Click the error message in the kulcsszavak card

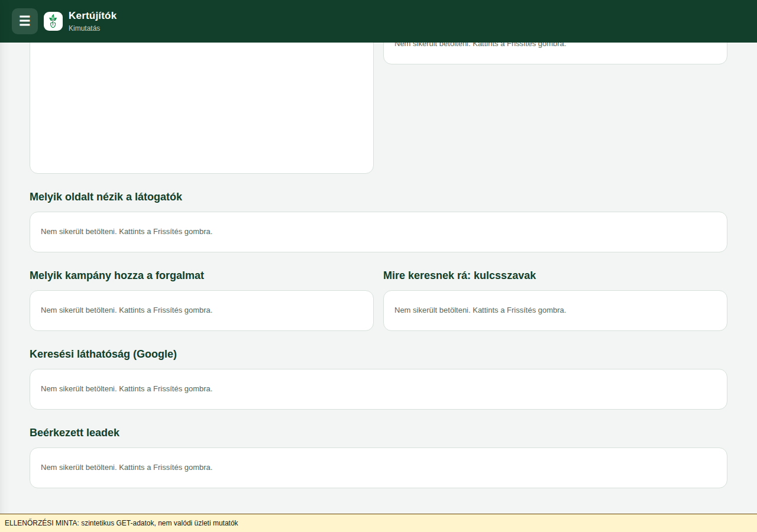(480, 310)
